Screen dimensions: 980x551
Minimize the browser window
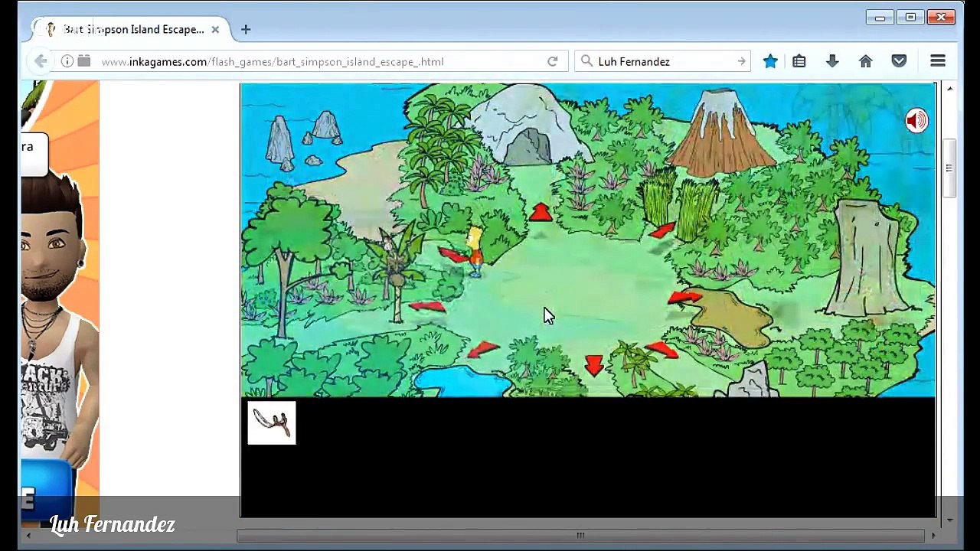point(880,17)
